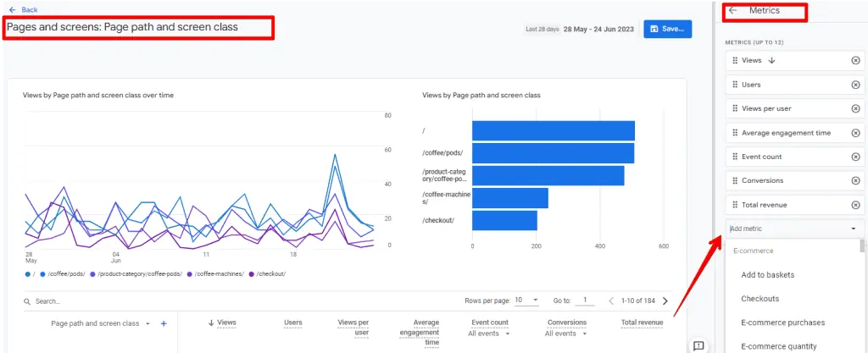The width and height of the screenshot is (868, 353).
Task: Toggle /coffee/pods/ series in legend
Action: pos(63,274)
